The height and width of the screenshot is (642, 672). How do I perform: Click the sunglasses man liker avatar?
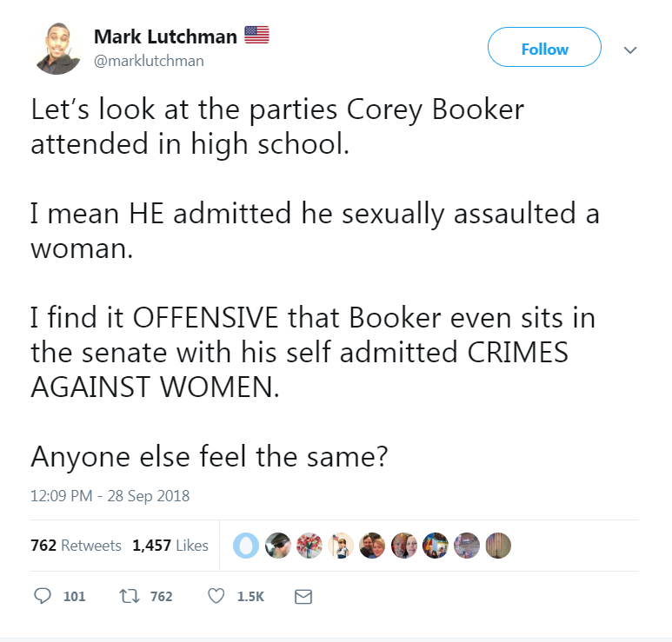[277, 546]
